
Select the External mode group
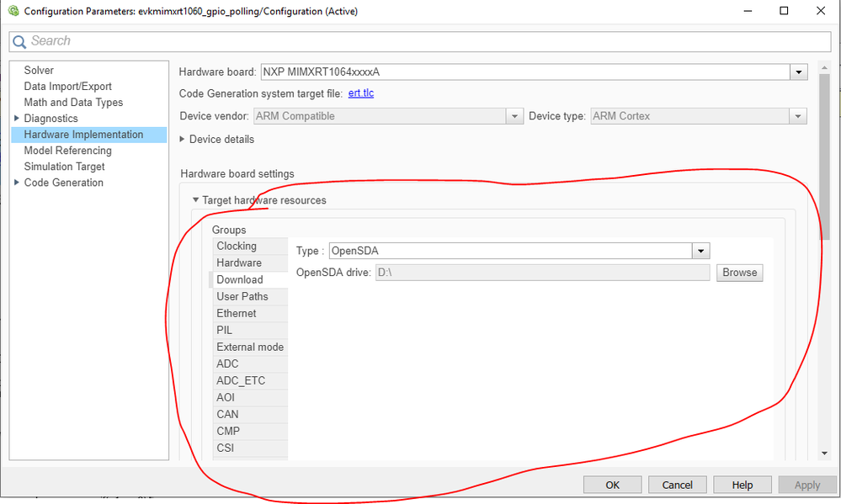pyautogui.click(x=250, y=347)
